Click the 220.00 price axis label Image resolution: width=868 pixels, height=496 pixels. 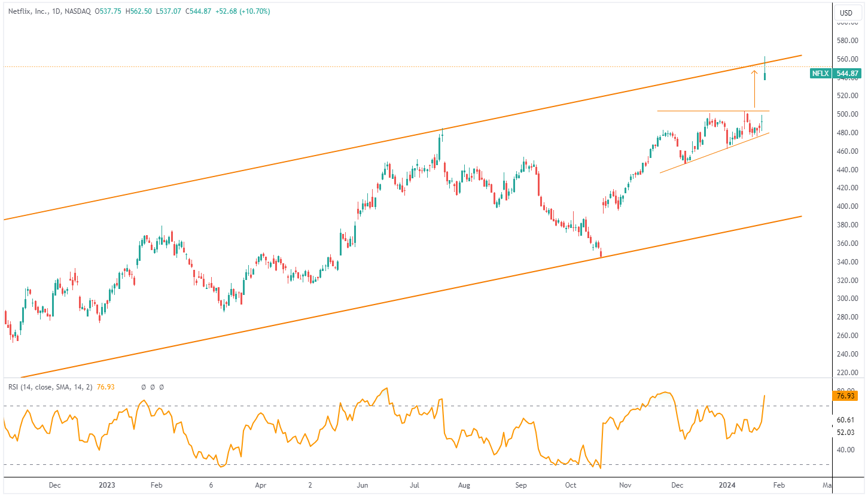(848, 372)
